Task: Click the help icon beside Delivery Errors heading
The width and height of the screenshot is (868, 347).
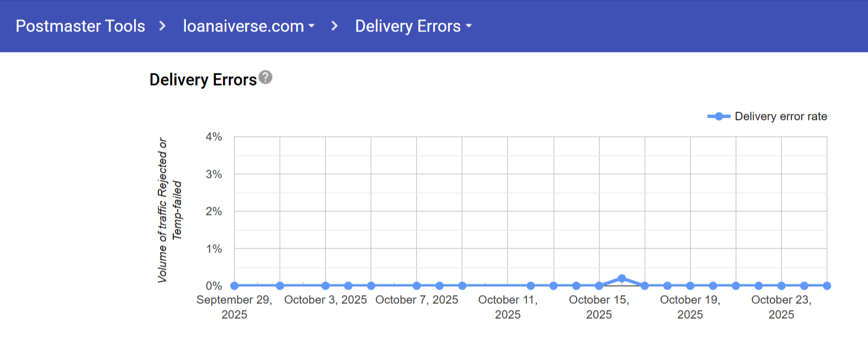Action: tap(265, 77)
